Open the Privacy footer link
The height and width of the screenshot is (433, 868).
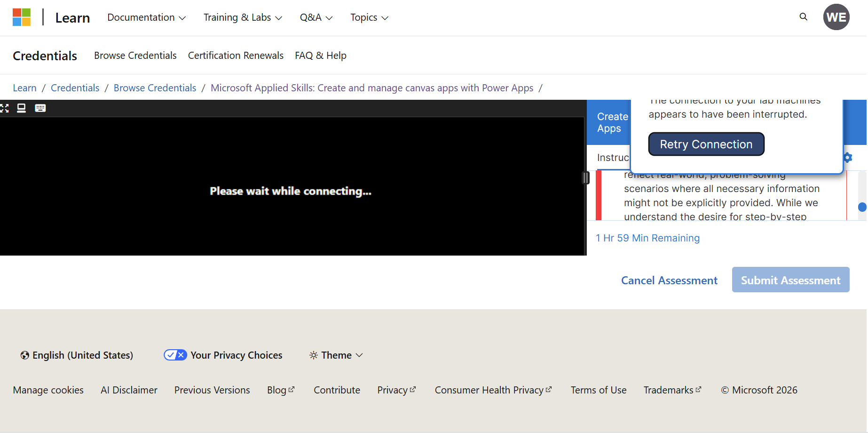tap(396, 390)
